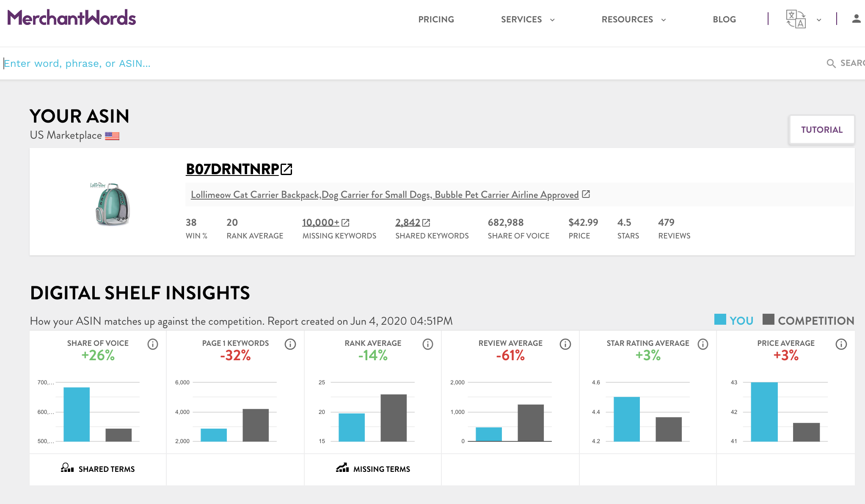This screenshot has width=865, height=504.
Task: Click the SEARCH button
Action: click(x=852, y=63)
